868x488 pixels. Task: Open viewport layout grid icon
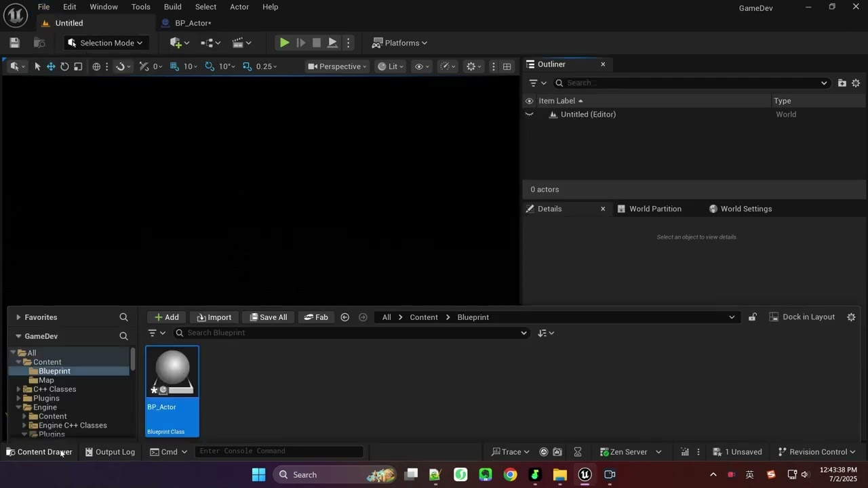pos(507,66)
